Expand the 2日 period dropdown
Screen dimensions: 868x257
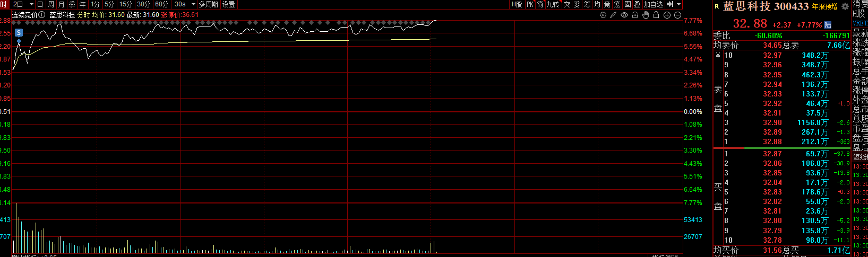(x=31, y=4)
